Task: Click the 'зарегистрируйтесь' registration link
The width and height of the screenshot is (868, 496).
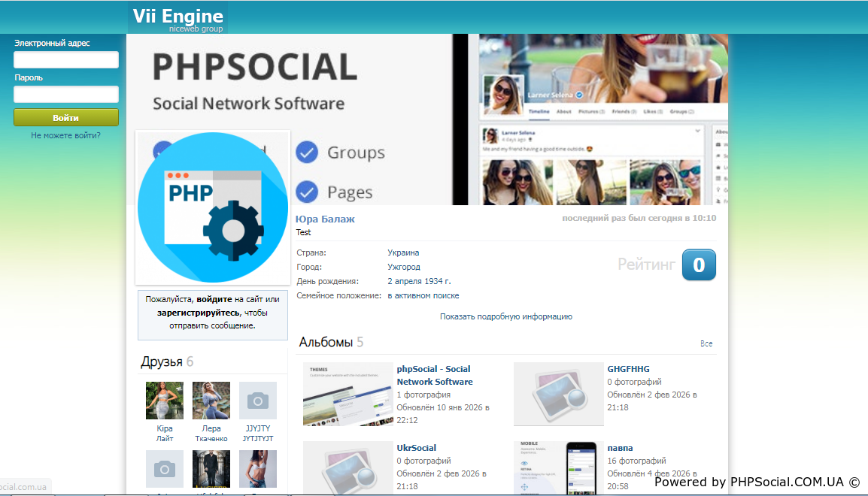Action: [199, 313]
